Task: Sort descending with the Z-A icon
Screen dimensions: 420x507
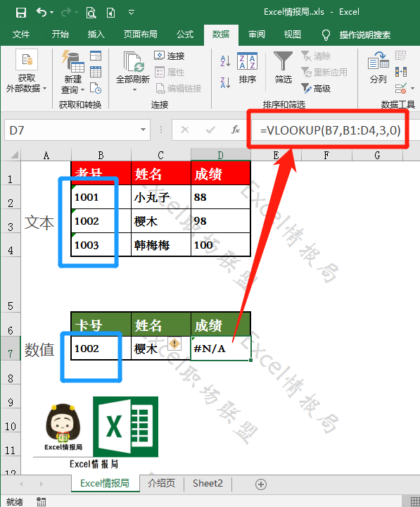Action: [x=225, y=82]
